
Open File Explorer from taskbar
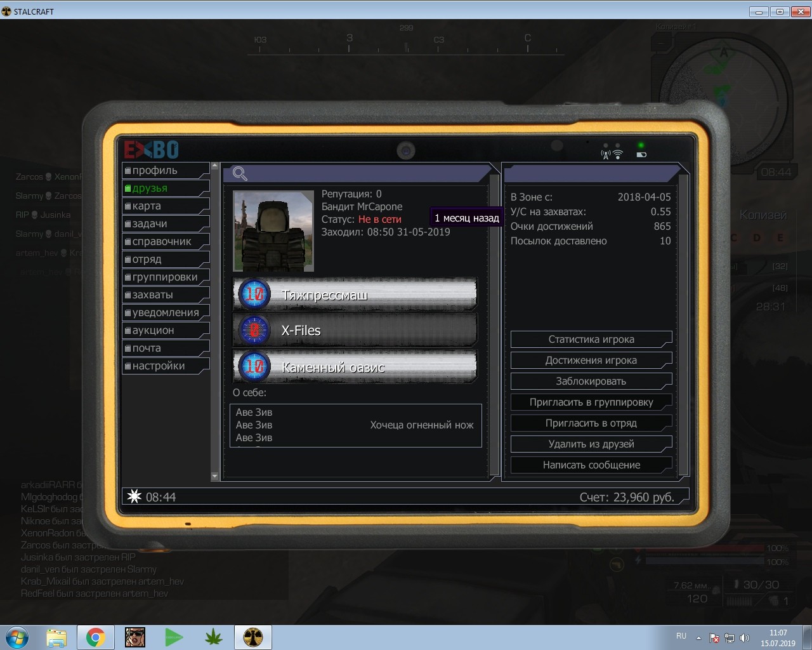click(56, 637)
